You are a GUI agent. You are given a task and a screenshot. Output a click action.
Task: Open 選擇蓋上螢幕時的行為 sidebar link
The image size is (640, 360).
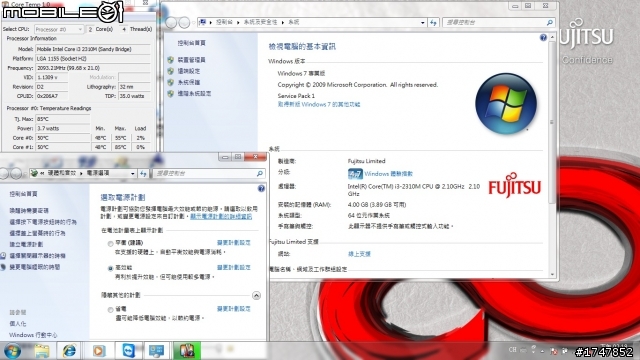coord(37,233)
